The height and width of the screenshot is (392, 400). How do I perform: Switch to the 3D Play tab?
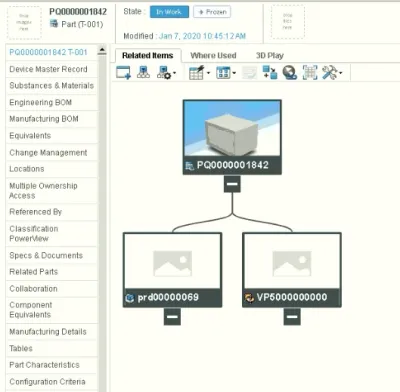[270, 55]
